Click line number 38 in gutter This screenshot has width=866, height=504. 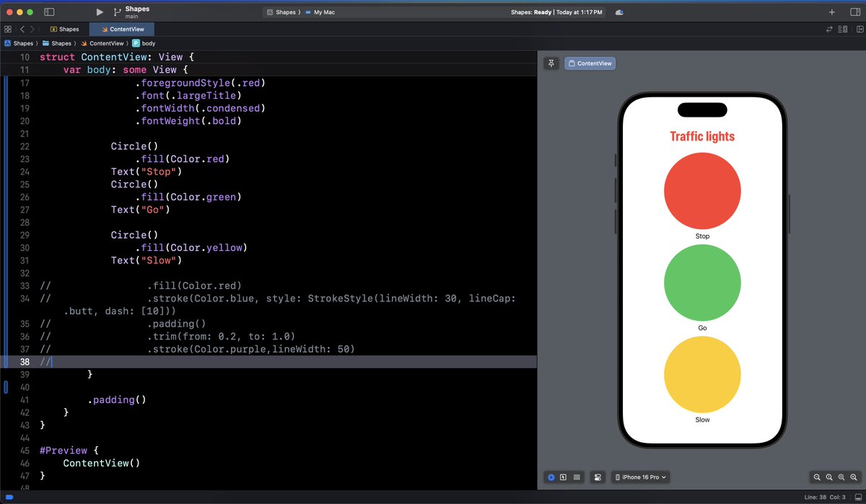point(24,362)
